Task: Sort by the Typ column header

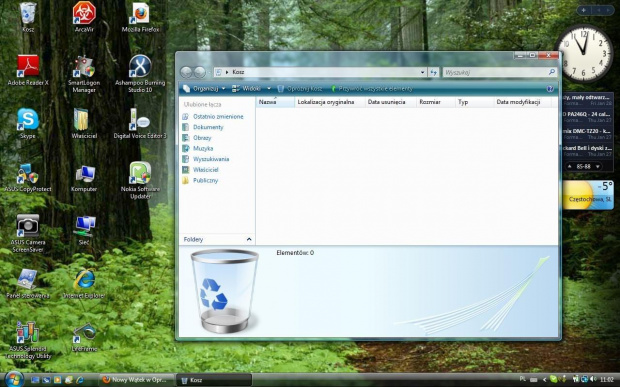Action: 474,102
